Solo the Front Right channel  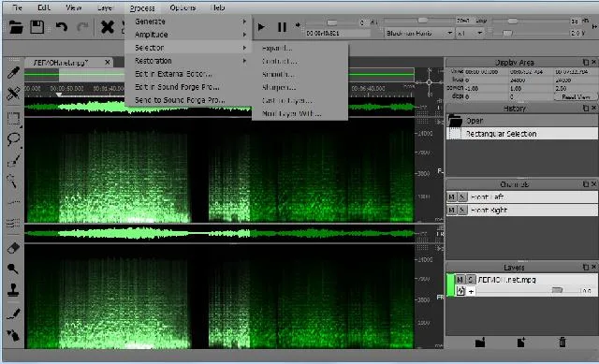[x=462, y=211]
